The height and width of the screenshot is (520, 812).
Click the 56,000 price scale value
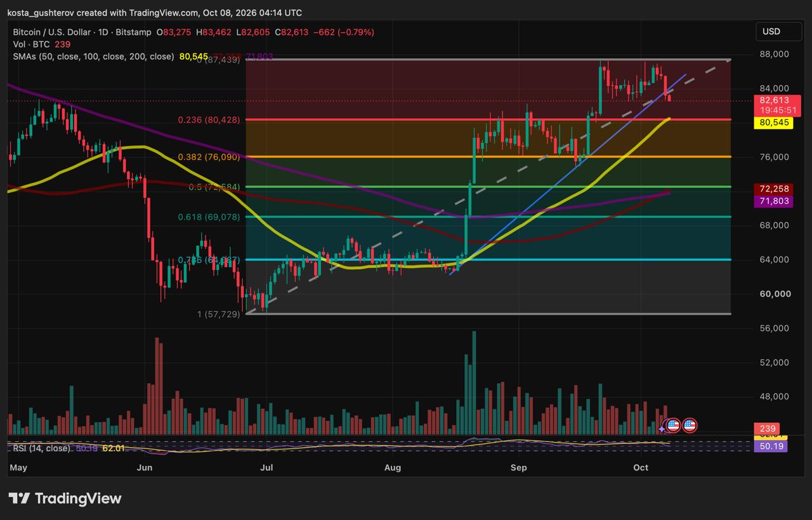(774, 328)
